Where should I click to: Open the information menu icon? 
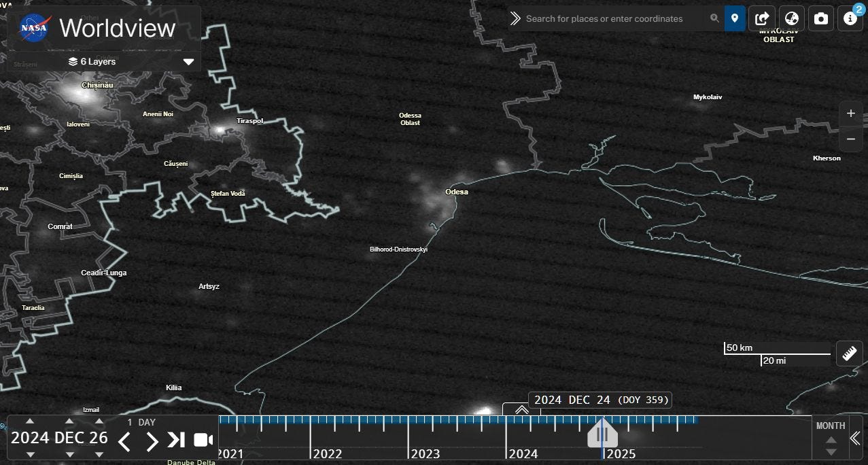click(850, 18)
